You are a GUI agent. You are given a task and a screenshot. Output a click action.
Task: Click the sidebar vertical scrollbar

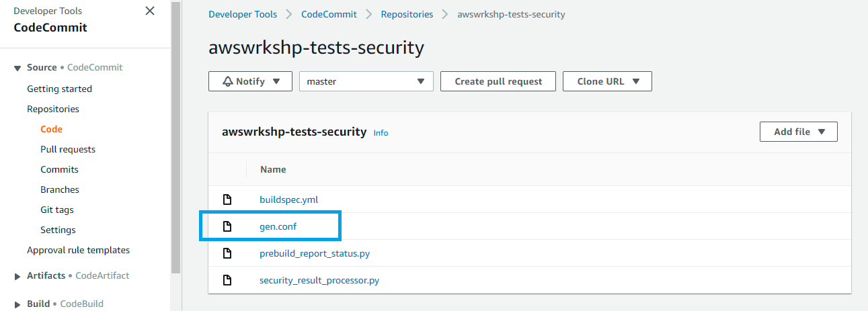click(x=176, y=138)
